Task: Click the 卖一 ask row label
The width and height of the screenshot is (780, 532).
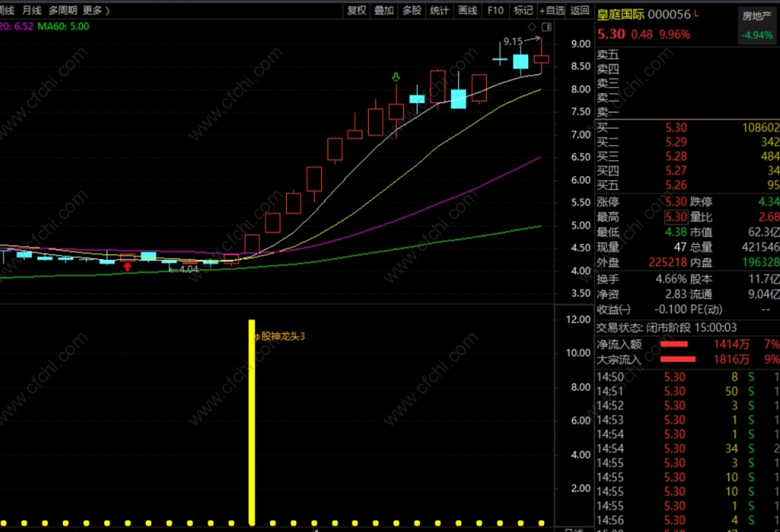Action: pos(608,111)
